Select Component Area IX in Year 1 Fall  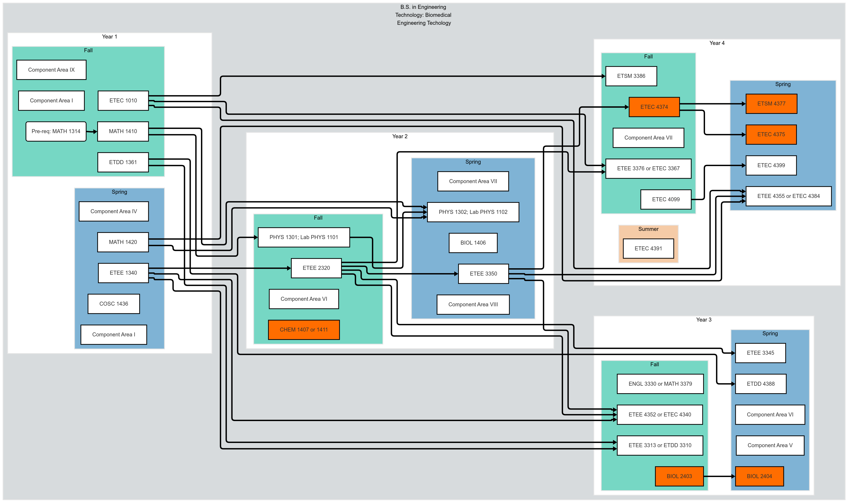[x=51, y=70]
